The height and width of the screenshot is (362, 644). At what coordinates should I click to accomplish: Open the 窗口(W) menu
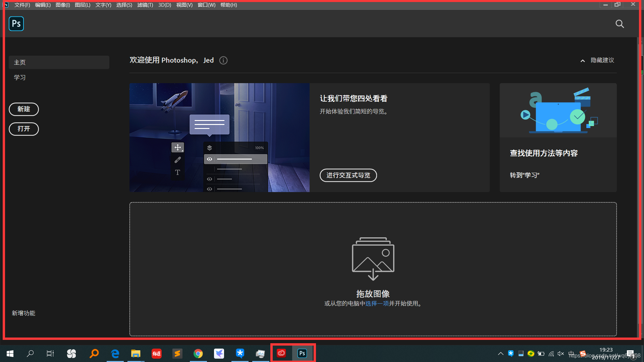[x=207, y=5]
